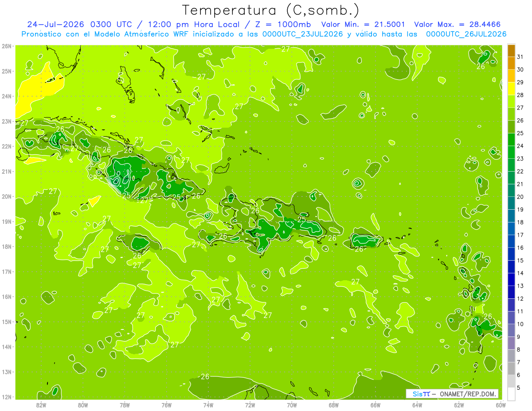Click the '18N' latitude axis label

[x=7, y=247]
